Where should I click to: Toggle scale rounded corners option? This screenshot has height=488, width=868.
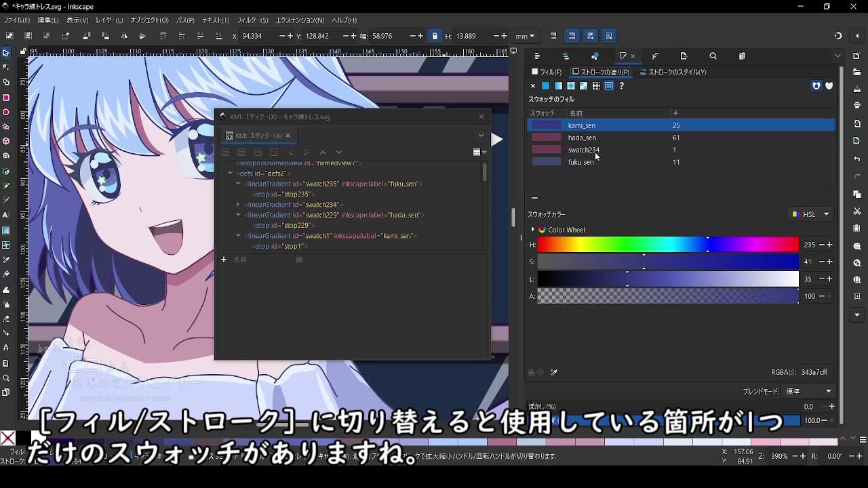(x=572, y=36)
